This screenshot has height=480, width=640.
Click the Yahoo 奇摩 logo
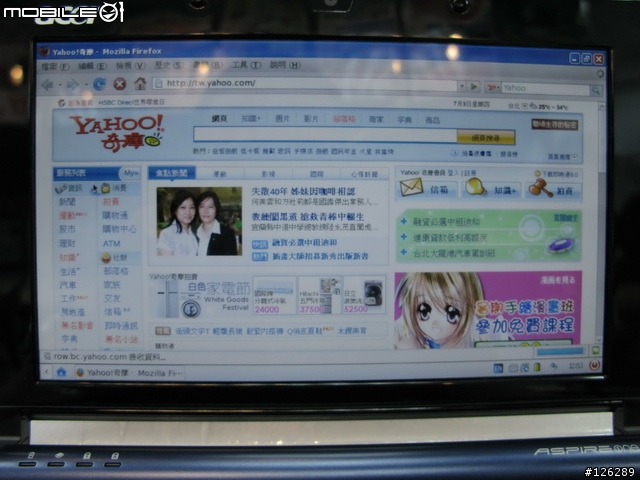[x=117, y=133]
